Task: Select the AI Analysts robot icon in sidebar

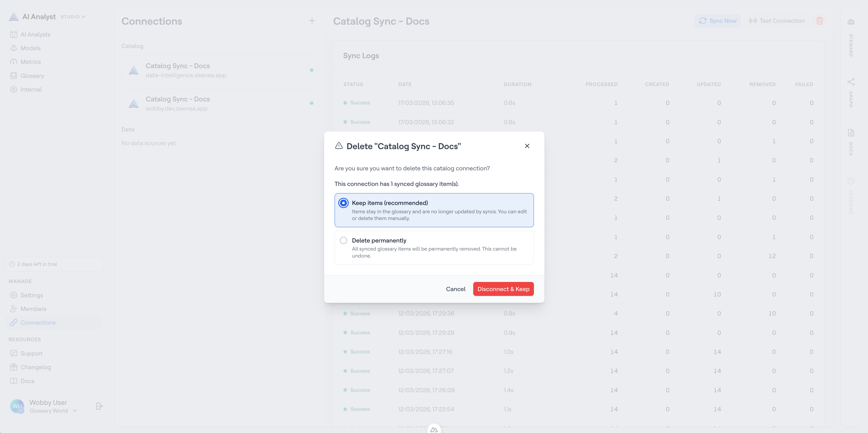Action: click(x=14, y=34)
